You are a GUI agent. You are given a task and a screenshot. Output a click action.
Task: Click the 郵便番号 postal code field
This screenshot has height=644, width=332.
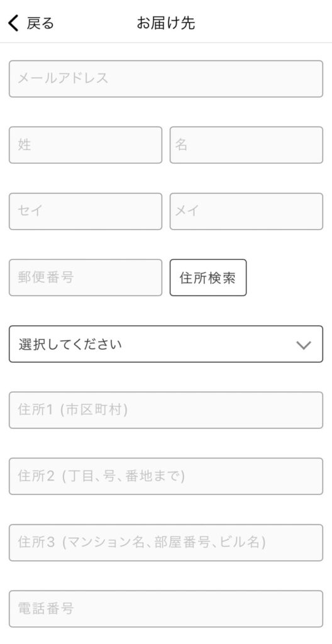86,277
